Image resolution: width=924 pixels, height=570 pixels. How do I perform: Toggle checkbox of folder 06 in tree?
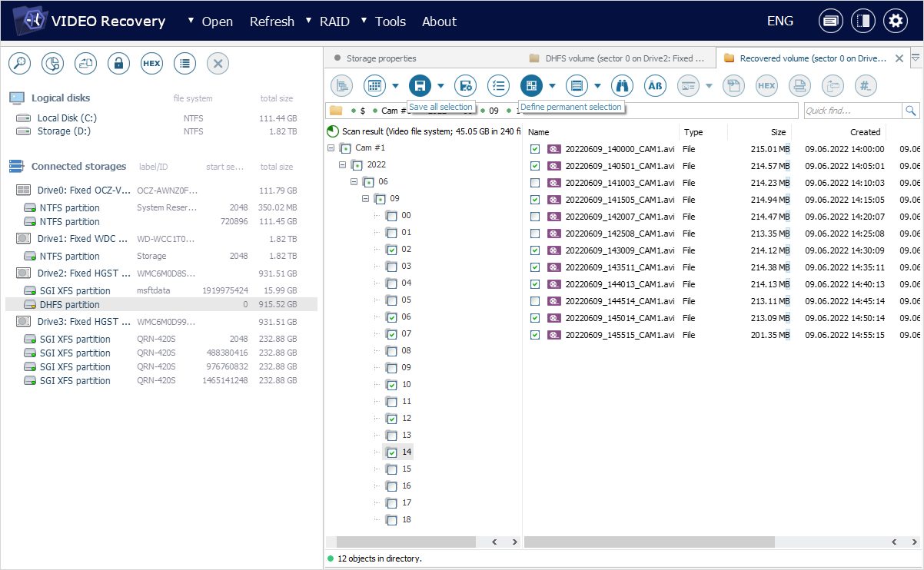point(392,317)
